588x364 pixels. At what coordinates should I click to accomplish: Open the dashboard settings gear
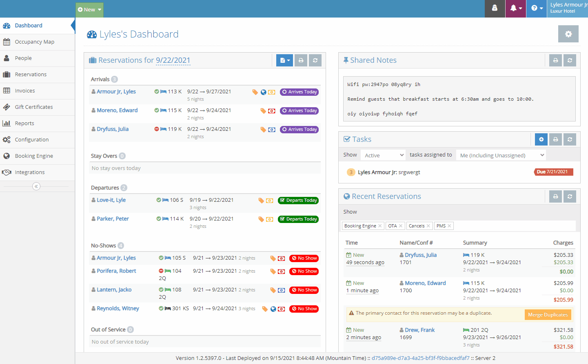(568, 34)
